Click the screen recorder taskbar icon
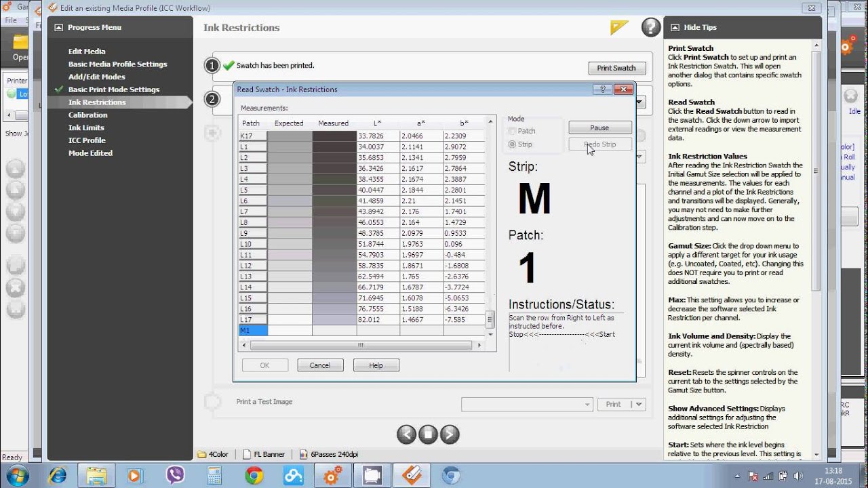The image size is (868, 488). point(373,476)
